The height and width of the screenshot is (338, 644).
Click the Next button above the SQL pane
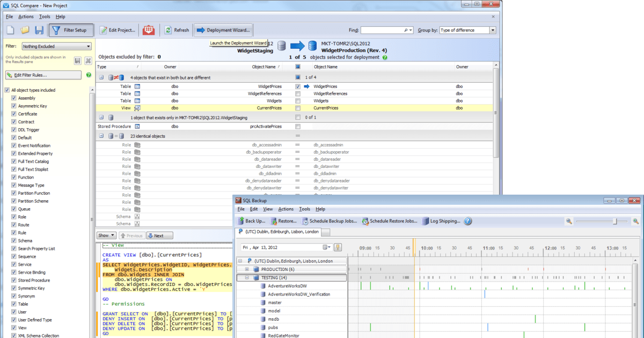click(x=159, y=235)
